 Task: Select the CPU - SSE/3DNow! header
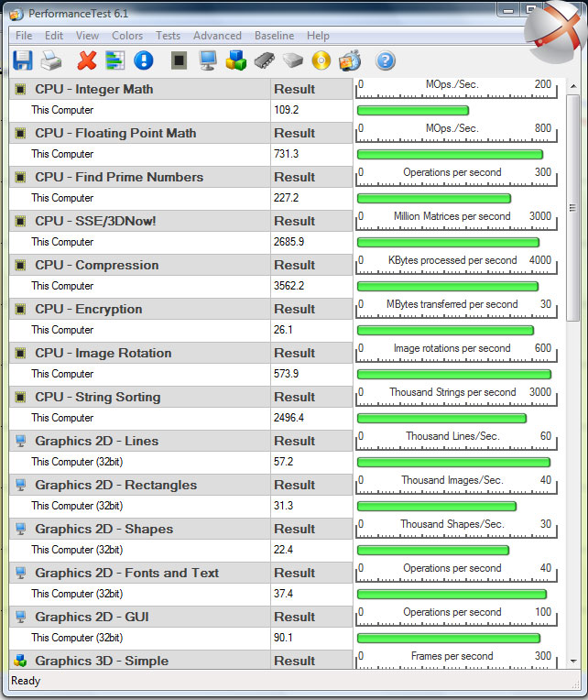[180, 221]
